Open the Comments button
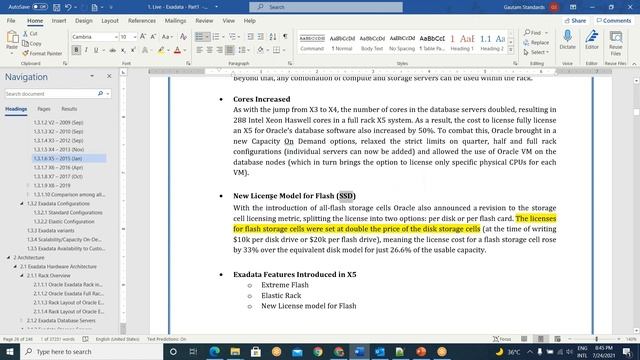 coord(613,20)
